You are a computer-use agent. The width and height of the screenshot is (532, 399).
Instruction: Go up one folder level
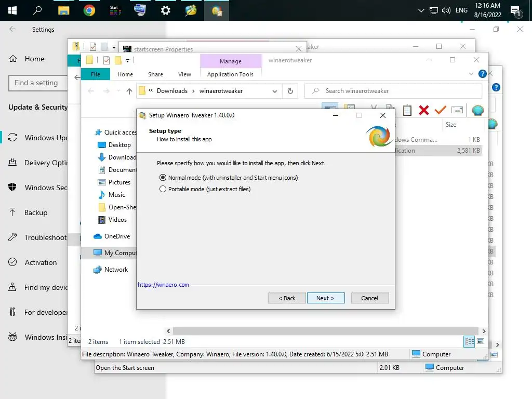coord(129,91)
